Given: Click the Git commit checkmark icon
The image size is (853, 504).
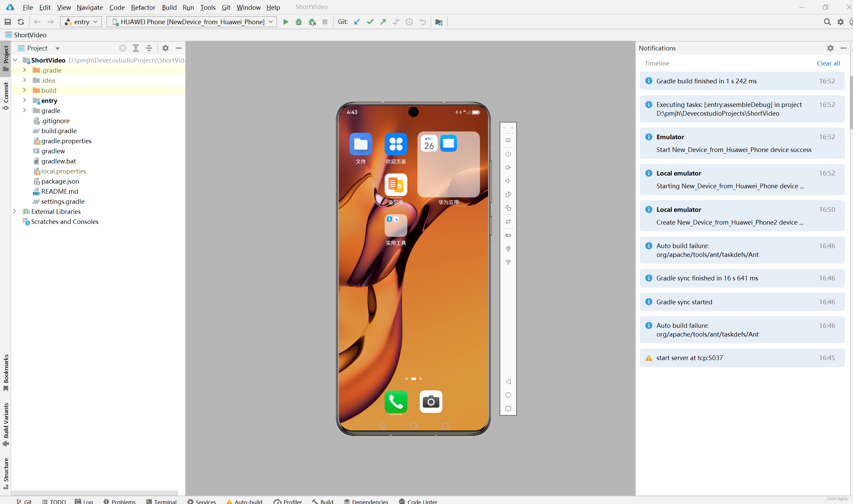Looking at the screenshot, I should pyautogui.click(x=370, y=22).
